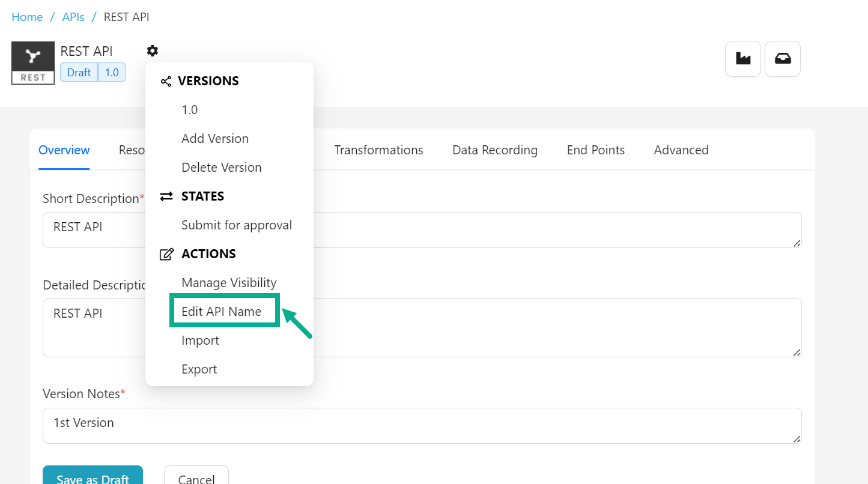This screenshot has height=484, width=868.
Task: Click the gear settings icon beside REST API
Action: point(153,51)
